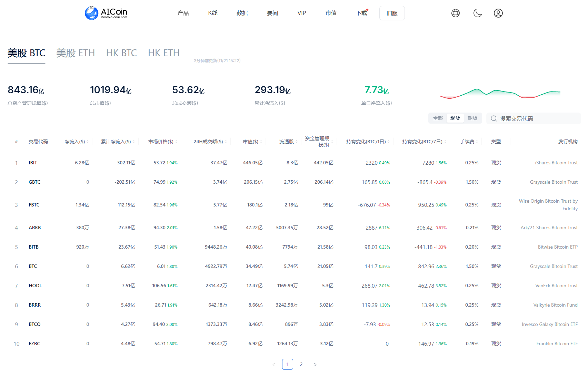
Task: Open the user account icon
Action: [498, 13]
